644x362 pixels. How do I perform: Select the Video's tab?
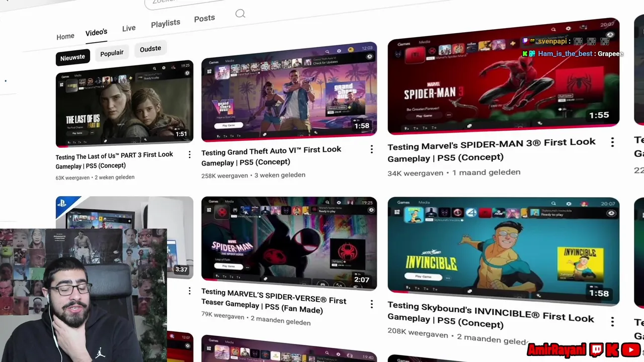click(96, 32)
